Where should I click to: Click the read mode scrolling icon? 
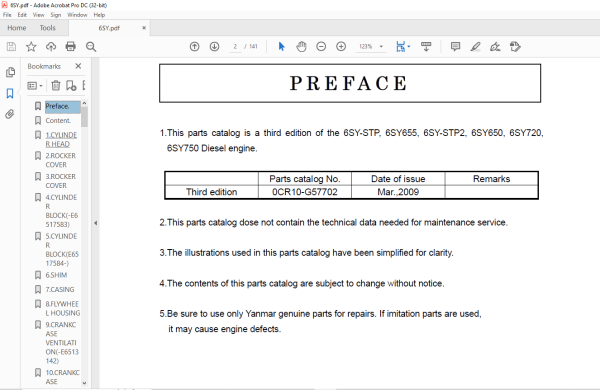pos(426,47)
